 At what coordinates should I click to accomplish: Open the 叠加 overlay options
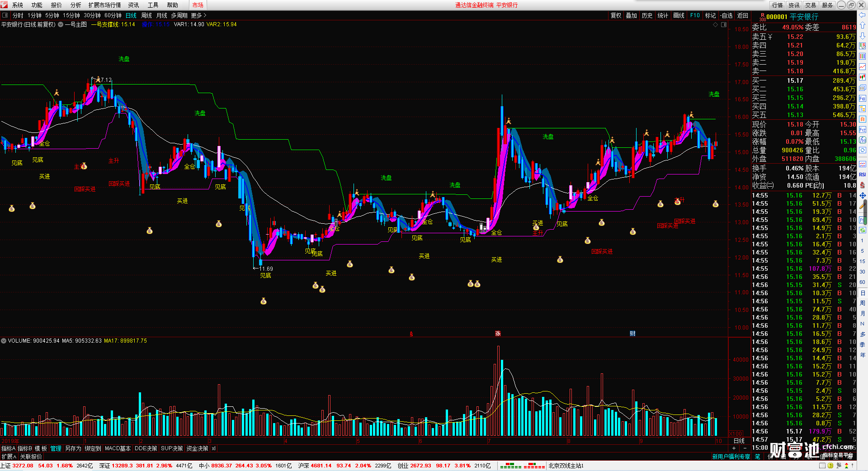pyautogui.click(x=631, y=15)
